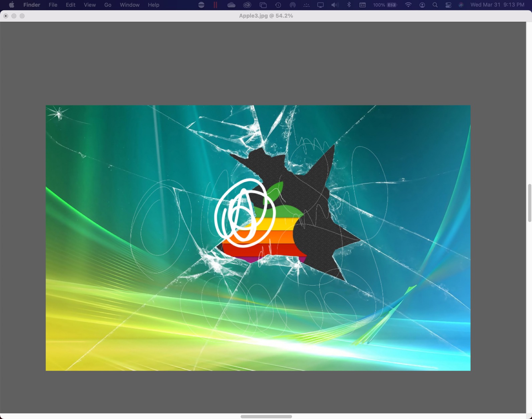Click the half-circle menu bar icon
The height and width of the screenshot is (419, 532).
[x=201, y=5]
